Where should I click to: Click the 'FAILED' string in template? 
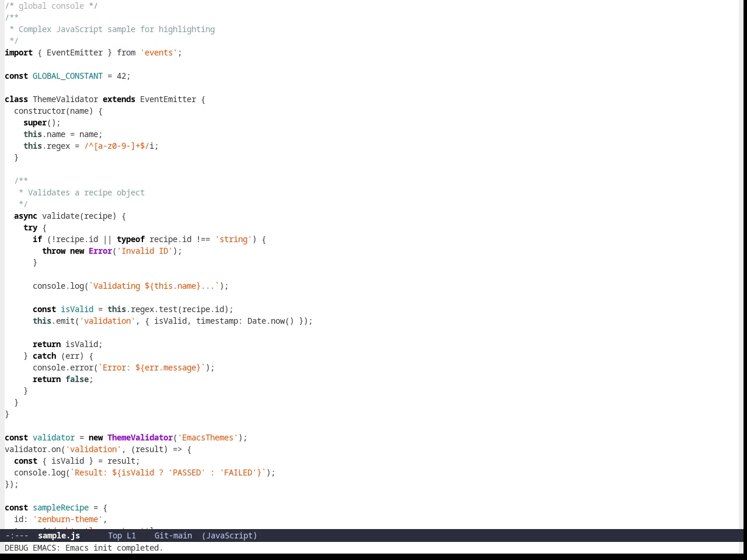point(238,473)
